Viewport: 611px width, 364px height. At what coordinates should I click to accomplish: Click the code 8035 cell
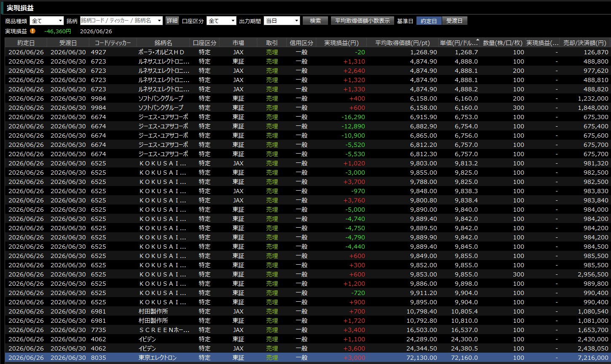[x=99, y=358]
